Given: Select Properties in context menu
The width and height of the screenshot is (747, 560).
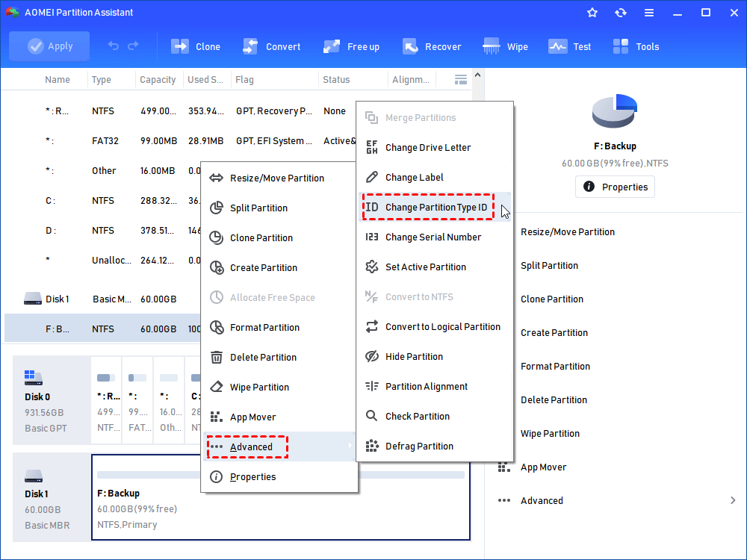Looking at the screenshot, I should (279, 476).
